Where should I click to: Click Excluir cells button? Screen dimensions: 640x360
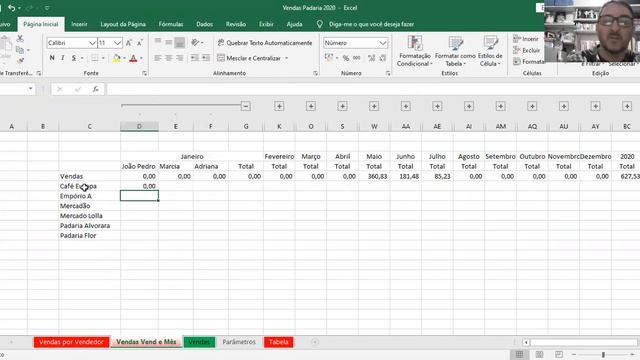point(527,50)
